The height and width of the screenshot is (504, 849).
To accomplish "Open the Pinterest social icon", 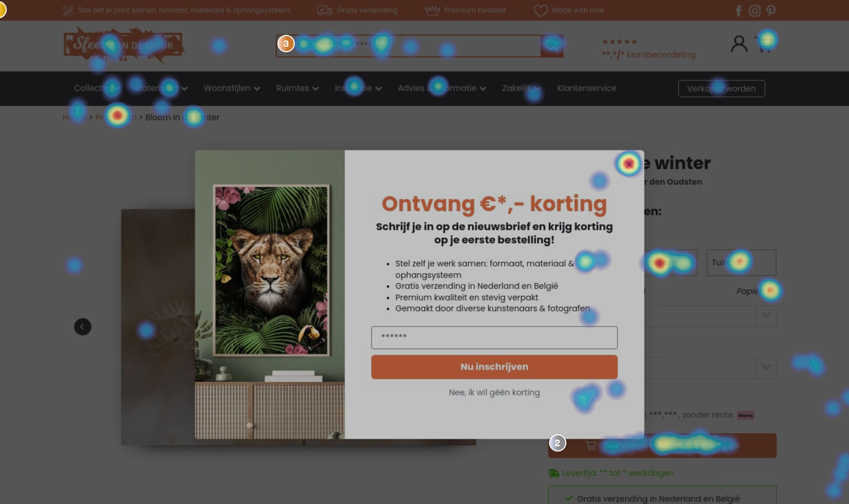I will pyautogui.click(x=771, y=11).
